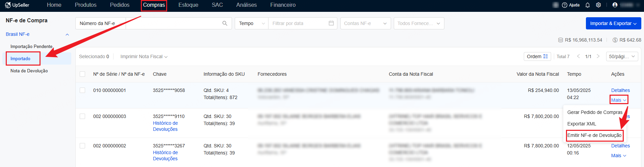
Task: Open the Ajuda help menu
Action: point(571,5)
